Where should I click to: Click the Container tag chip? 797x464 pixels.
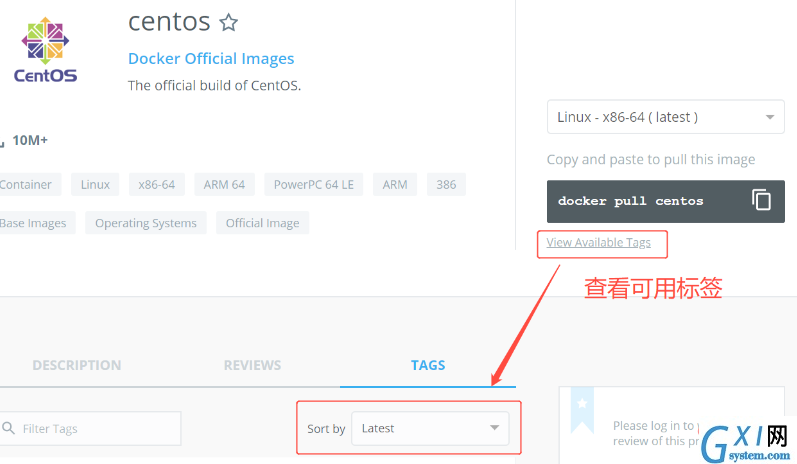(x=28, y=184)
